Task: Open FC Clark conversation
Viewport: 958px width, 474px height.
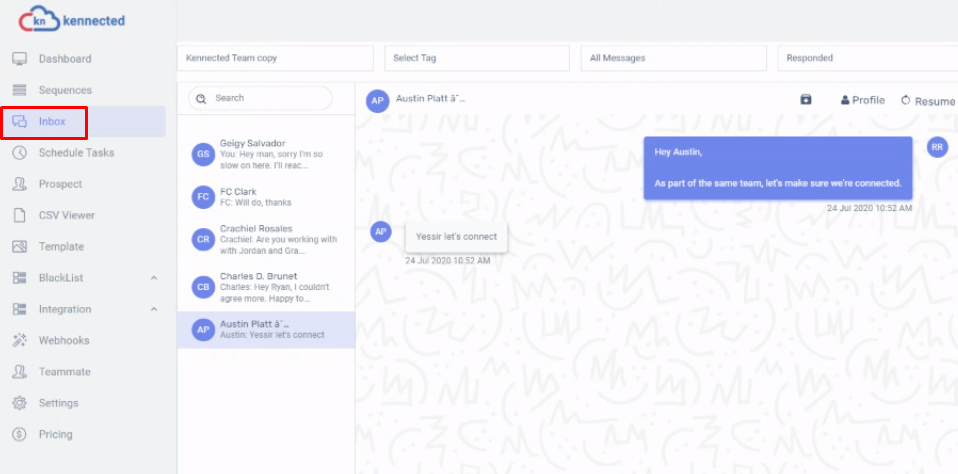Action: pos(266,197)
